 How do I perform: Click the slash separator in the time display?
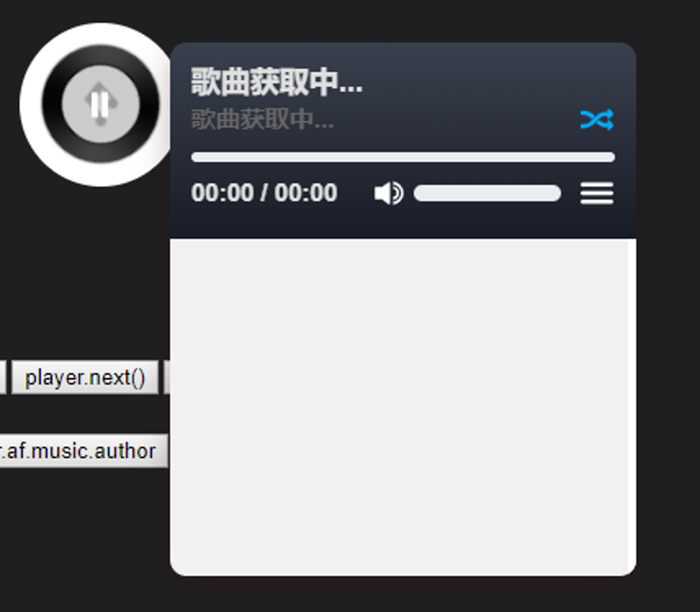(264, 193)
